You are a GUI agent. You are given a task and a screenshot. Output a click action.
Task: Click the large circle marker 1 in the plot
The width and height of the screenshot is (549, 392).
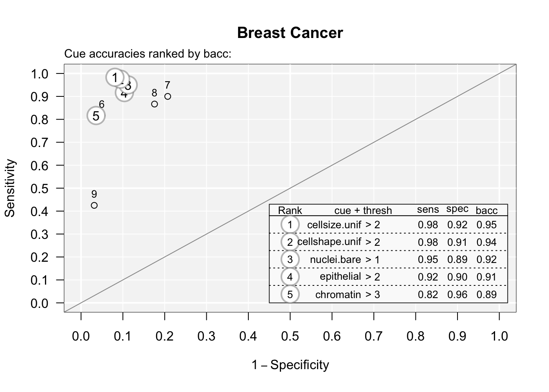click(115, 77)
